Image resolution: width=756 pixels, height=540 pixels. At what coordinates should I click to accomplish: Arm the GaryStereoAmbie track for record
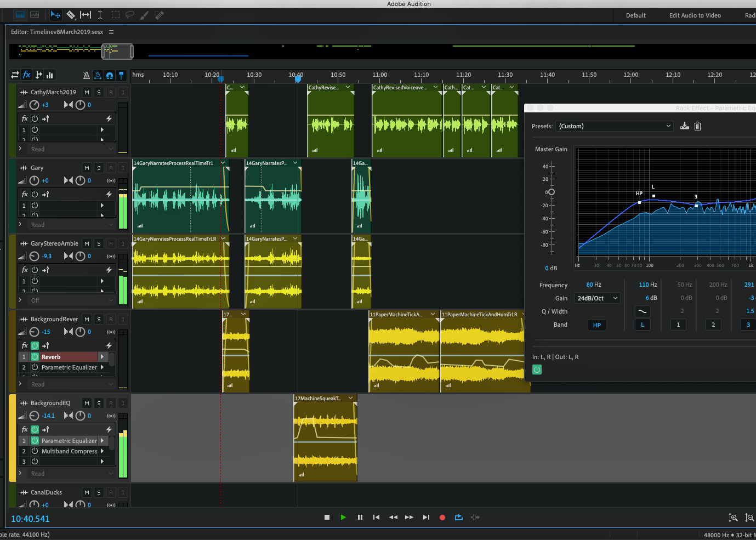tap(111, 243)
